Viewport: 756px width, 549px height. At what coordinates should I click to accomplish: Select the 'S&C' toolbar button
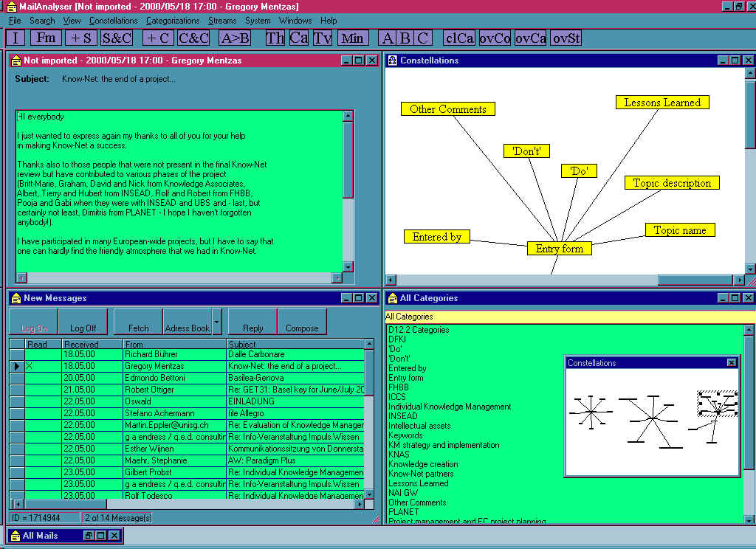(117, 38)
